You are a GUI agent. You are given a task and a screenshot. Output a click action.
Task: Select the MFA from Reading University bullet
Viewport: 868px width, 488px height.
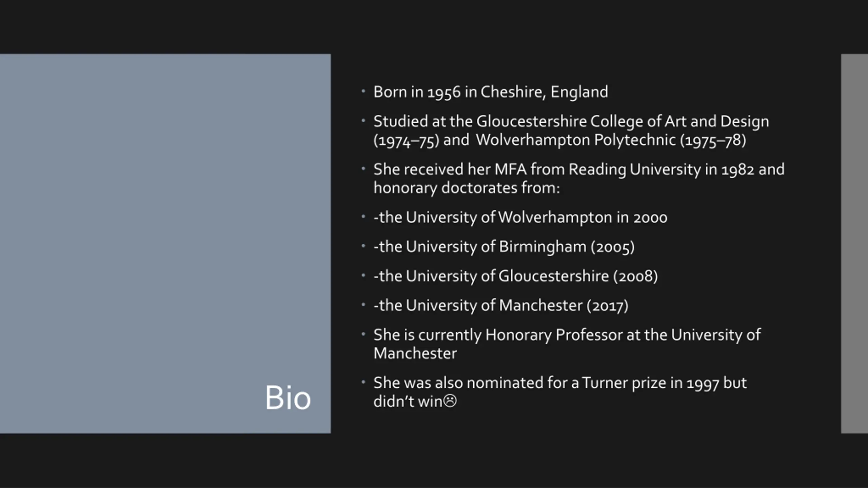(579, 178)
